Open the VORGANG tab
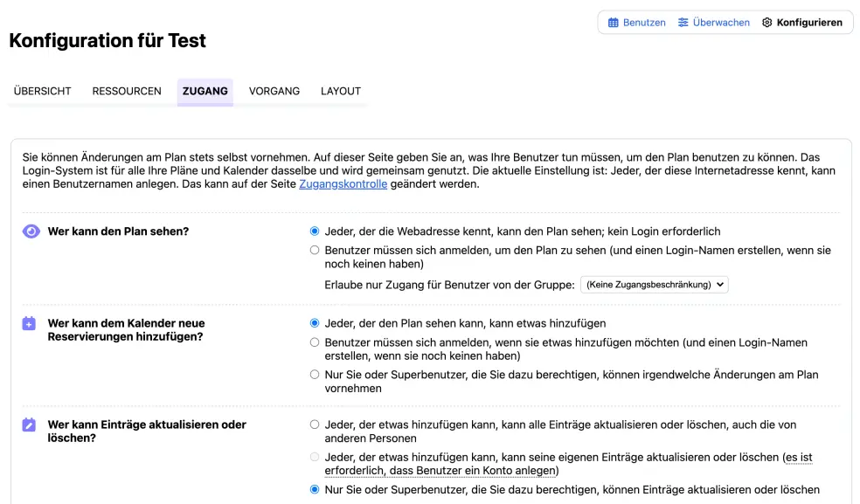This screenshot has width=860, height=504. click(274, 91)
